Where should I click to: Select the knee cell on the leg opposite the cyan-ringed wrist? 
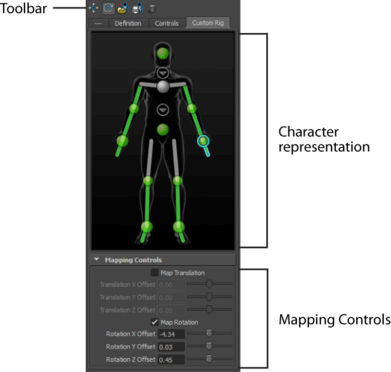pyautogui.click(x=148, y=181)
